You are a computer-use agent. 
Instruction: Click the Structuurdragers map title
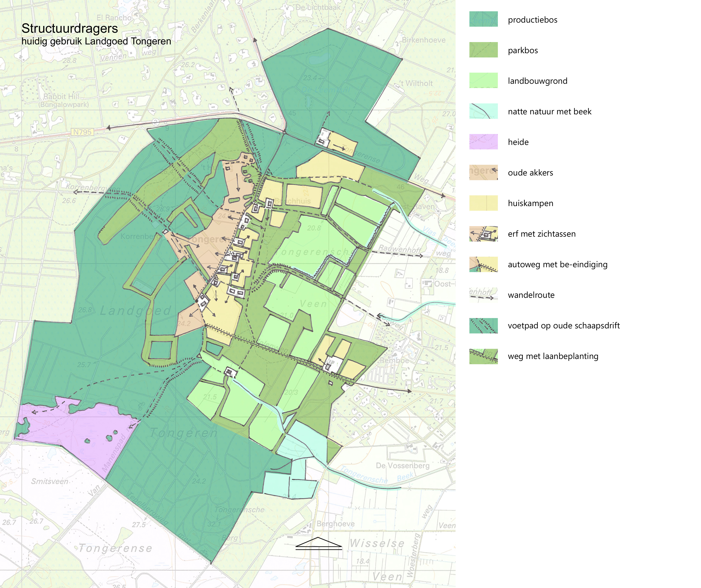click(x=69, y=28)
